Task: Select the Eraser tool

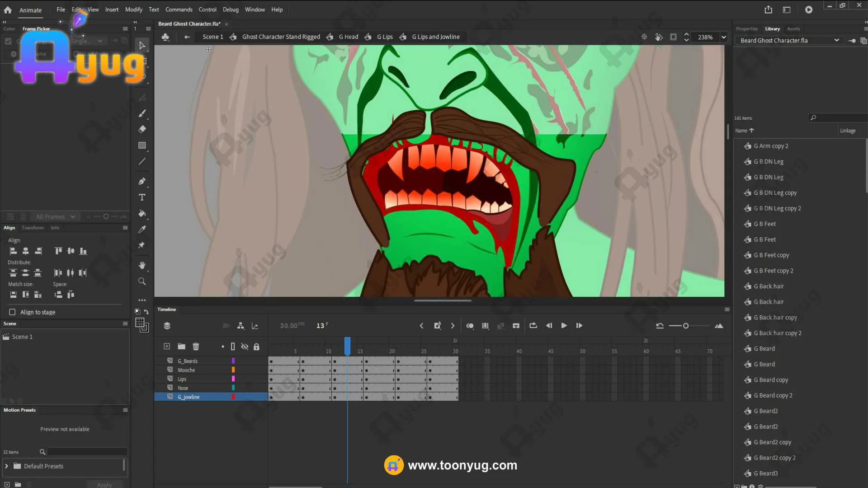Action: [x=142, y=129]
